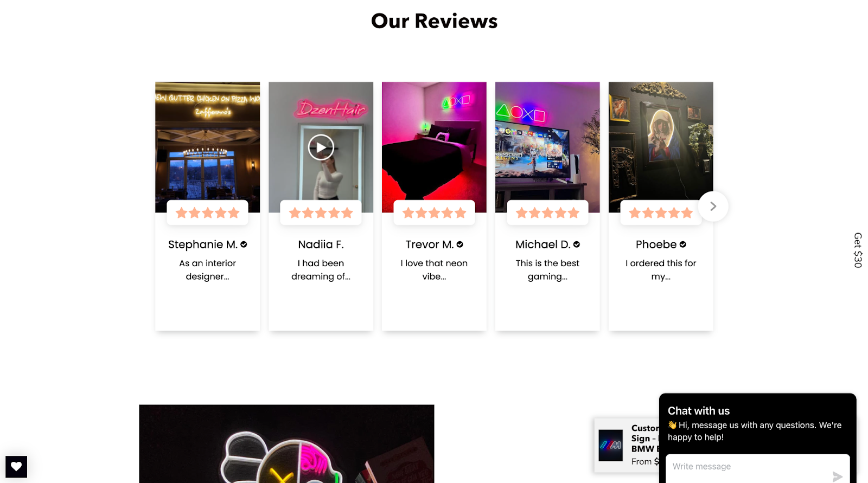Image resolution: width=868 pixels, height=483 pixels.
Task: Open Phoebe's framed neon art photo
Action: pyautogui.click(x=661, y=141)
